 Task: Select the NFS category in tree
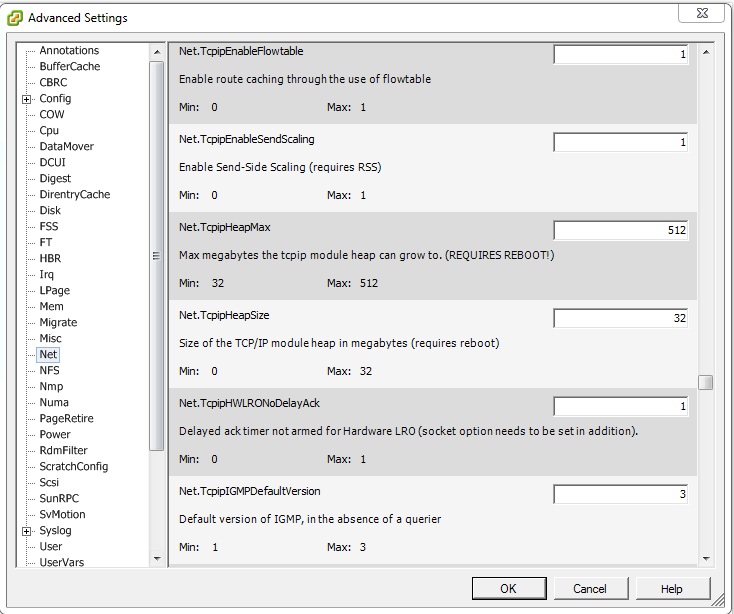(49, 370)
